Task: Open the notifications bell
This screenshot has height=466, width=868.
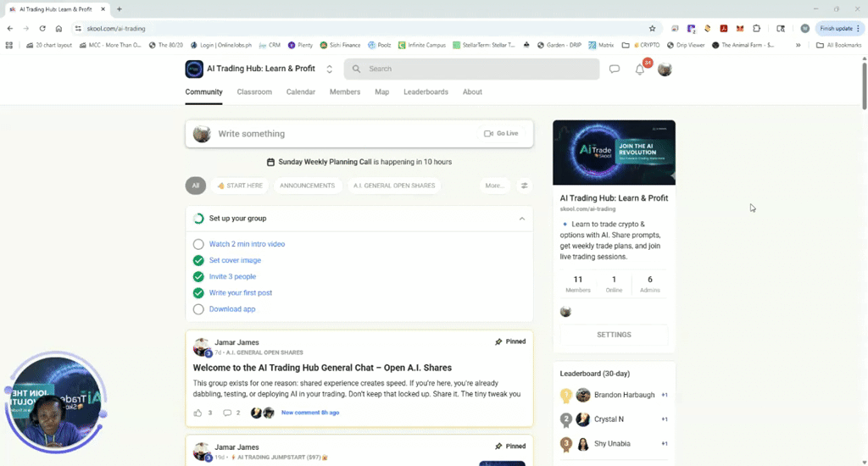Action: tap(639, 69)
